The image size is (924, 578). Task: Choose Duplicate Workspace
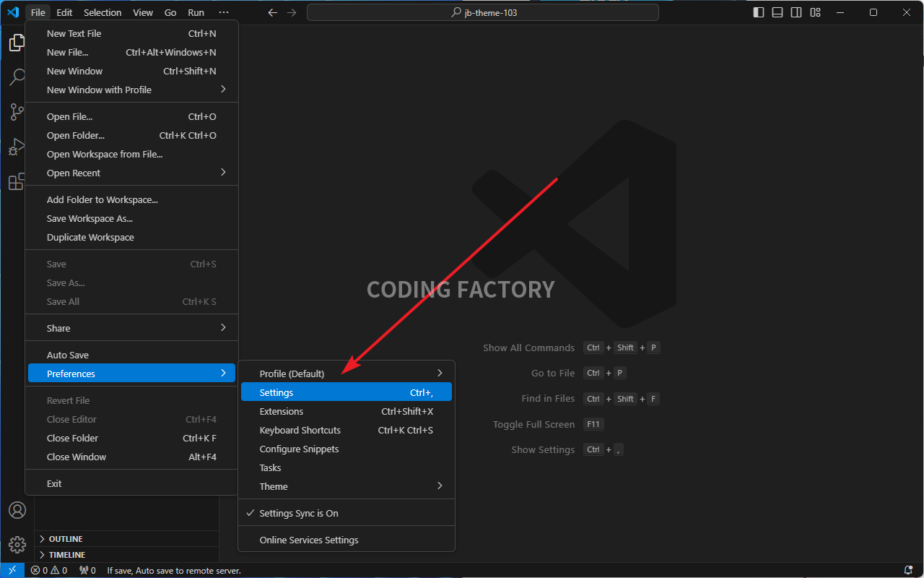pyautogui.click(x=131, y=237)
